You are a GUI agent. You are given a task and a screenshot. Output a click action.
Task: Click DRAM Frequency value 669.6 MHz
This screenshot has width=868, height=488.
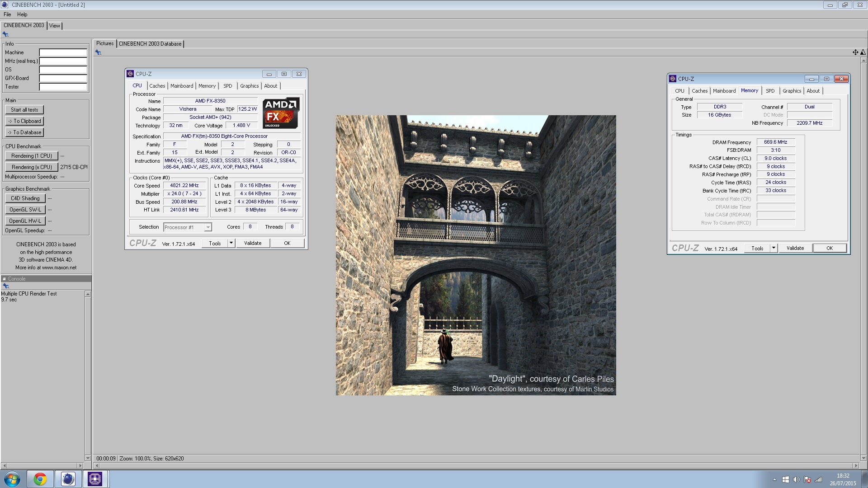tap(776, 142)
